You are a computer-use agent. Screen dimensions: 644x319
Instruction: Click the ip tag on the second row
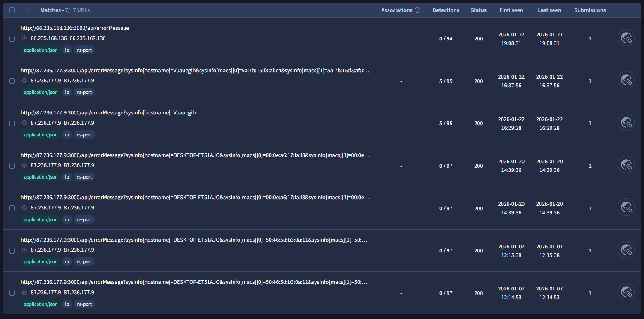tap(67, 92)
